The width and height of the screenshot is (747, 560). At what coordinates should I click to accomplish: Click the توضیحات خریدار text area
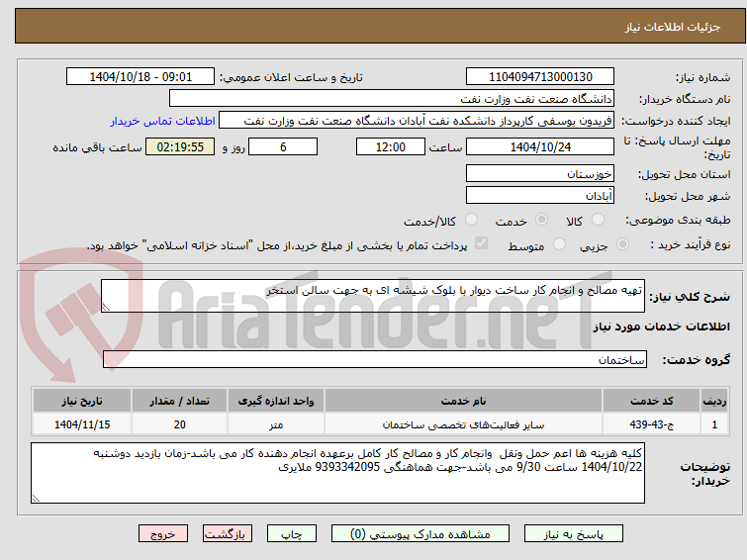click(x=337, y=473)
